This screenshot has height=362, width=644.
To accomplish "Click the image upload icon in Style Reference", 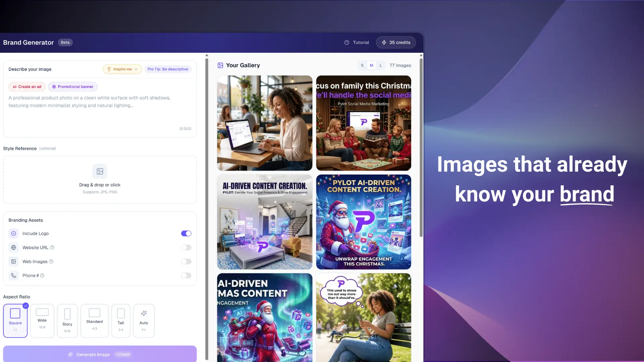I will pos(100,171).
